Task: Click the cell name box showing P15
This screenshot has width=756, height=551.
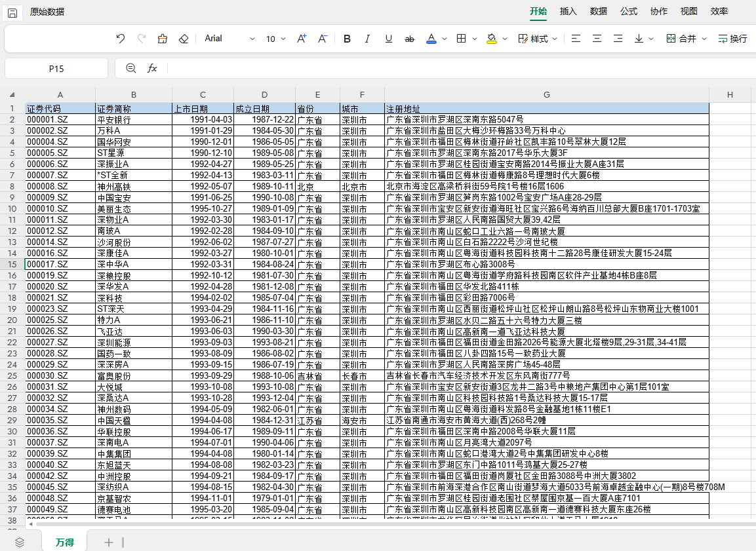Action: (56, 68)
